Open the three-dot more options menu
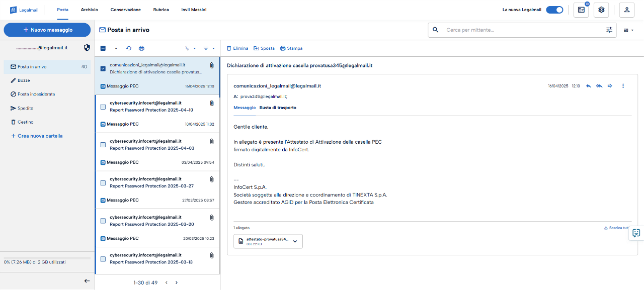Image resolution: width=644 pixels, height=290 pixels. tap(623, 86)
